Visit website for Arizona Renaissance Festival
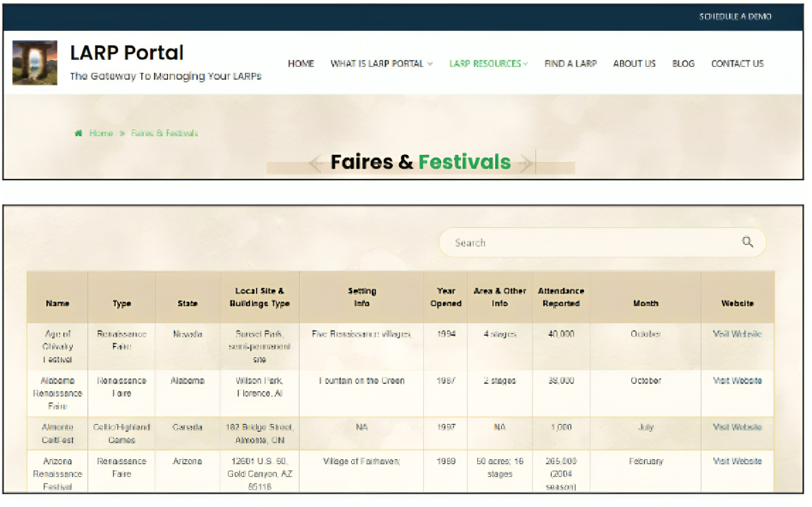This screenshot has height=507, width=812. pos(737,461)
